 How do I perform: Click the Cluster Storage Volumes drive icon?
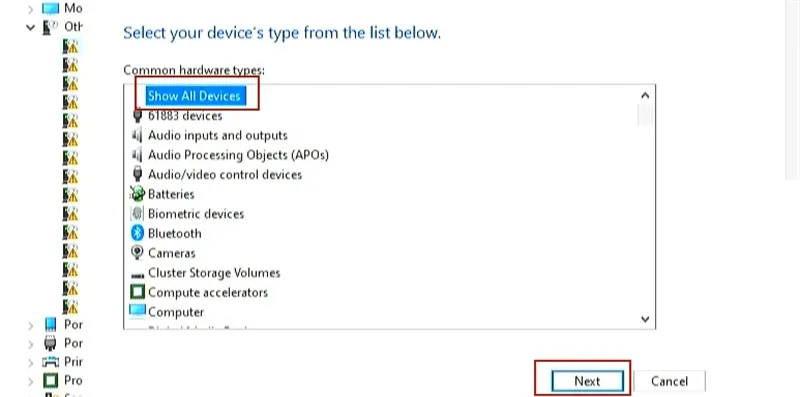point(137,275)
